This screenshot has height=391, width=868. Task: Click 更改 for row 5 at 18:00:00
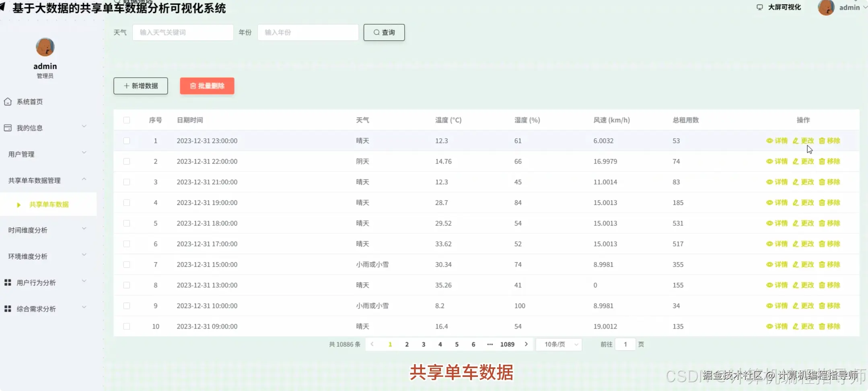click(803, 223)
